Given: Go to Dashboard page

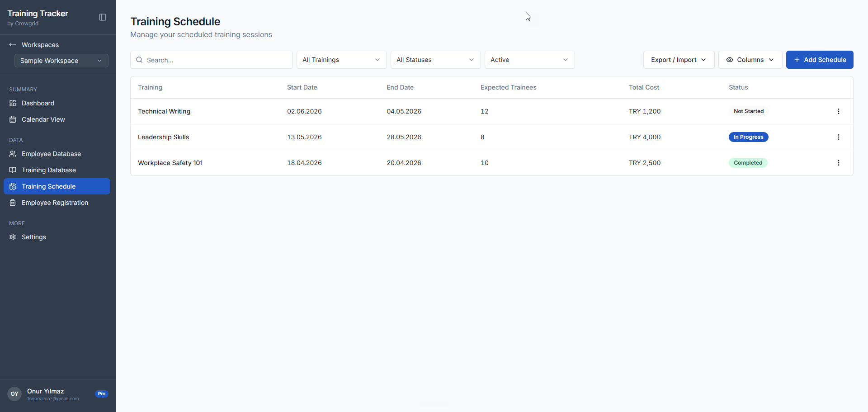Looking at the screenshot, I should click(x=57, y=103).
